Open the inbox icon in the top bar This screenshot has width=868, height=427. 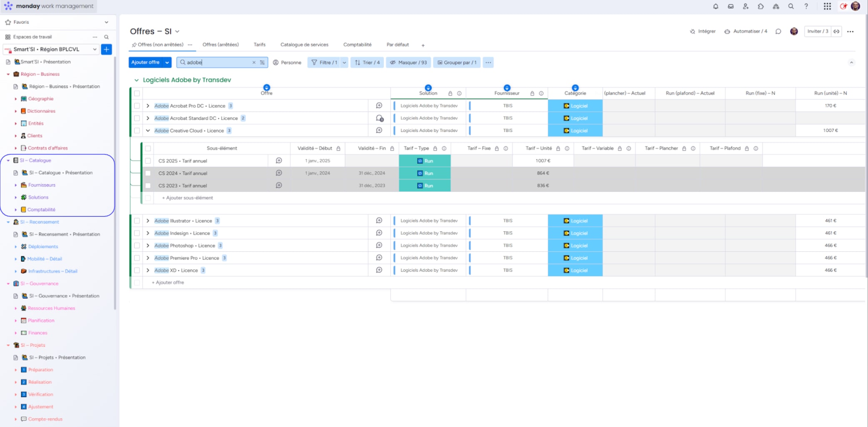731,6
